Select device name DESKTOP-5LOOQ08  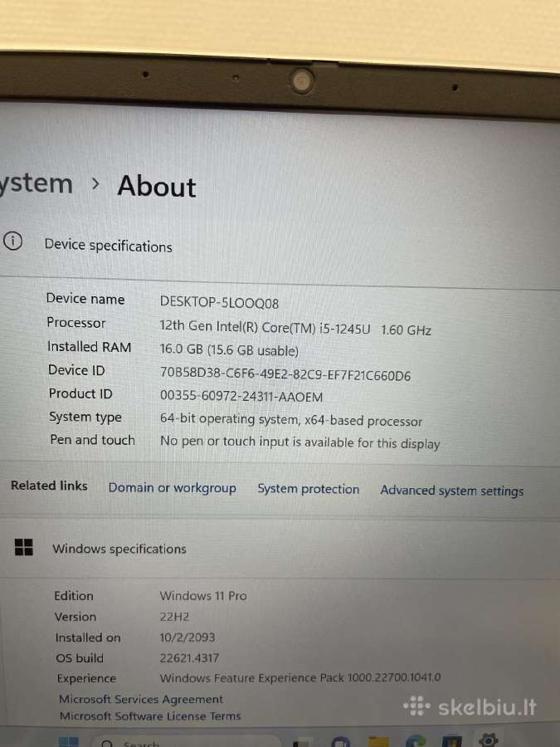[219, 302]
